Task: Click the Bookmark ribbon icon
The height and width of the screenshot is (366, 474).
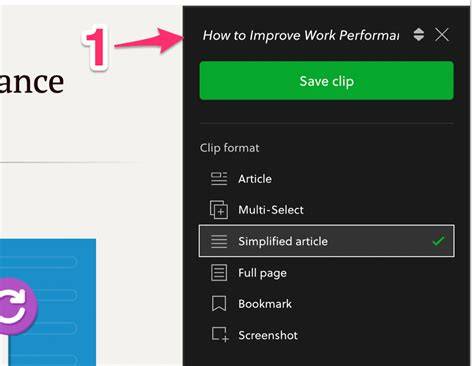Action: pos(219,304)
